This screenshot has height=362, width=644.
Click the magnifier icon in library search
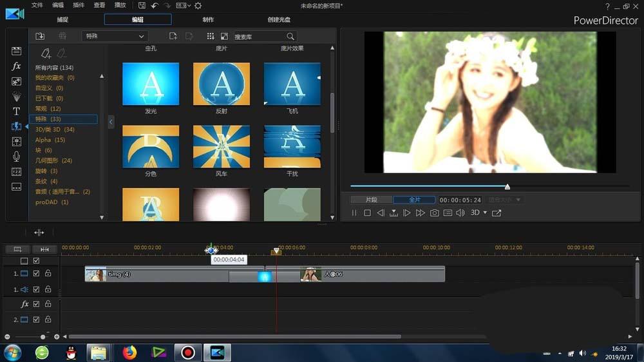[x=290, y=37]
